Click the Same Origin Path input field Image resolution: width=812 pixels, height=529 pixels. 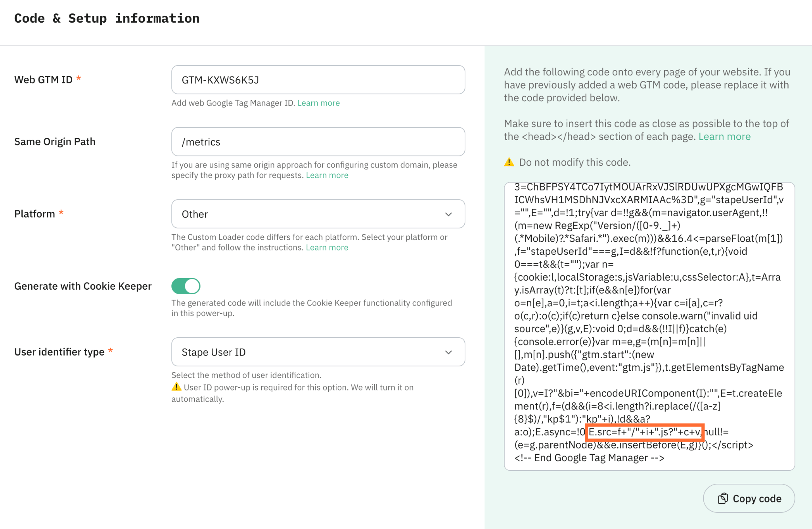tap(318, 142)
